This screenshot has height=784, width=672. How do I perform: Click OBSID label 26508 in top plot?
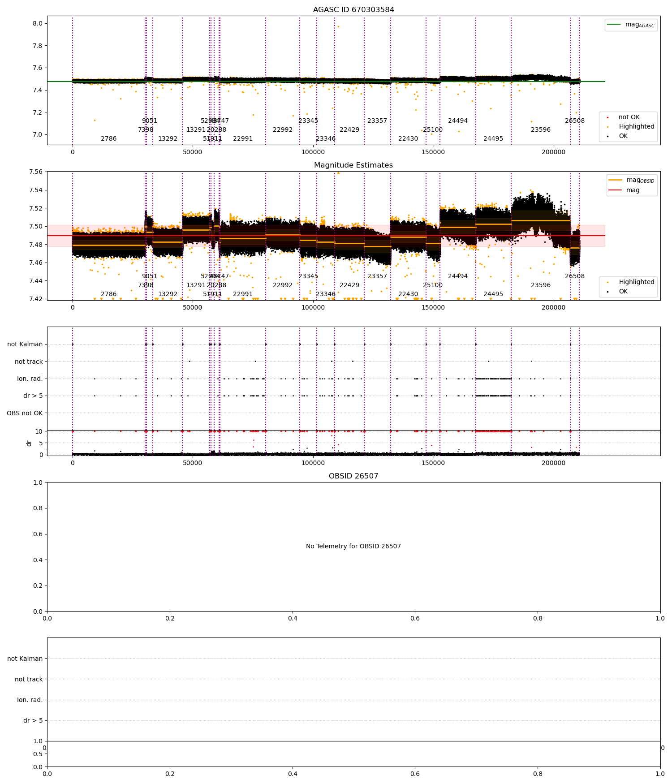point(575,121)
